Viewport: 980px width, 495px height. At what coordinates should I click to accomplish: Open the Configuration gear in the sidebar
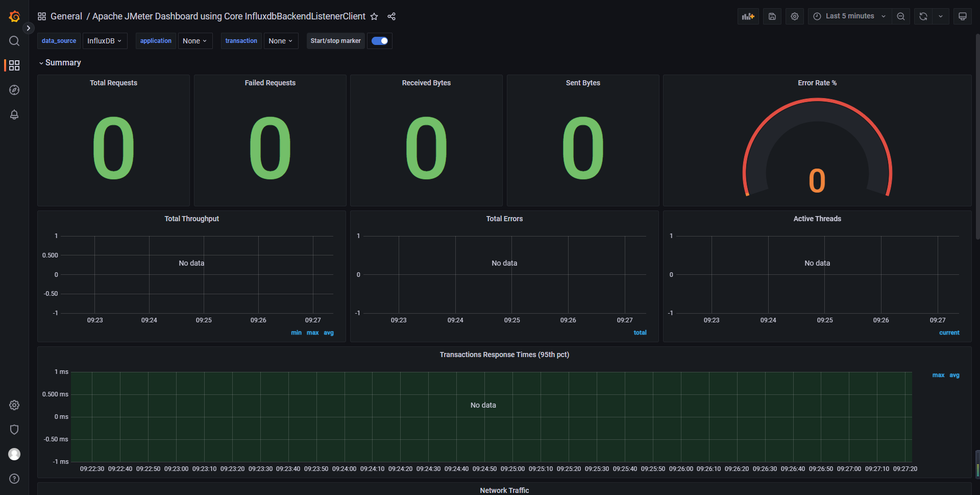coord(14,405)
